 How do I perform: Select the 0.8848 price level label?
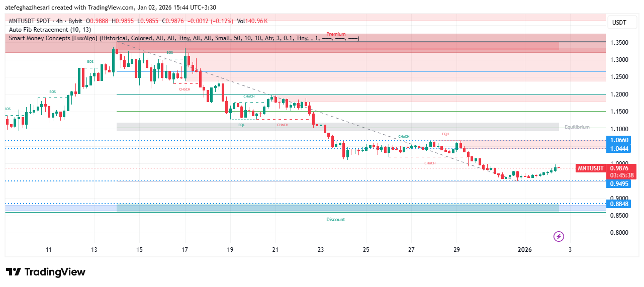[x=619, y=204]
